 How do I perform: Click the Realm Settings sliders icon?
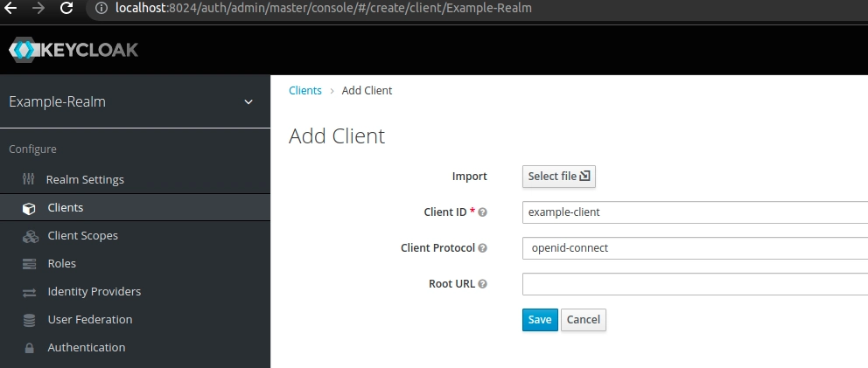[29, 179]
